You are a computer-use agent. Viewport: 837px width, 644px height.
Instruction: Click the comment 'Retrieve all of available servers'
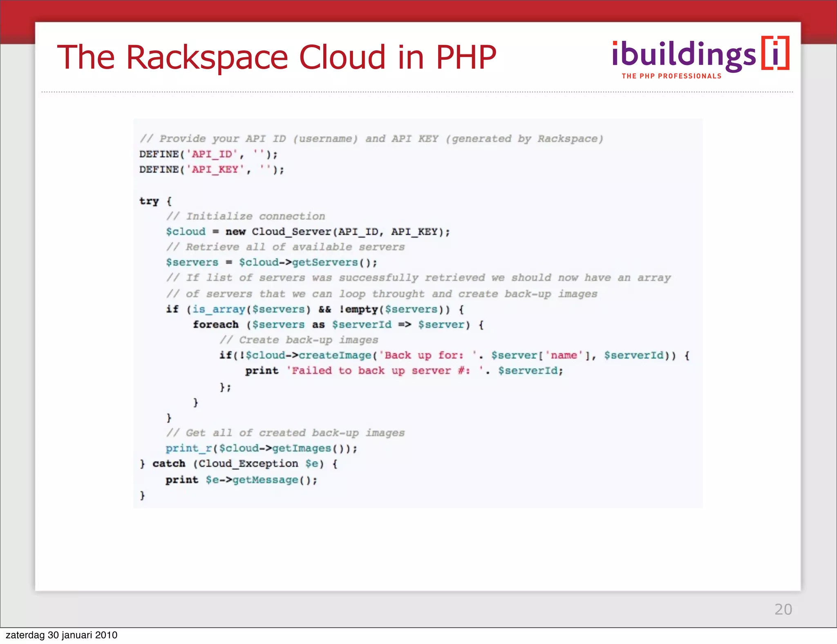point(285,247)
